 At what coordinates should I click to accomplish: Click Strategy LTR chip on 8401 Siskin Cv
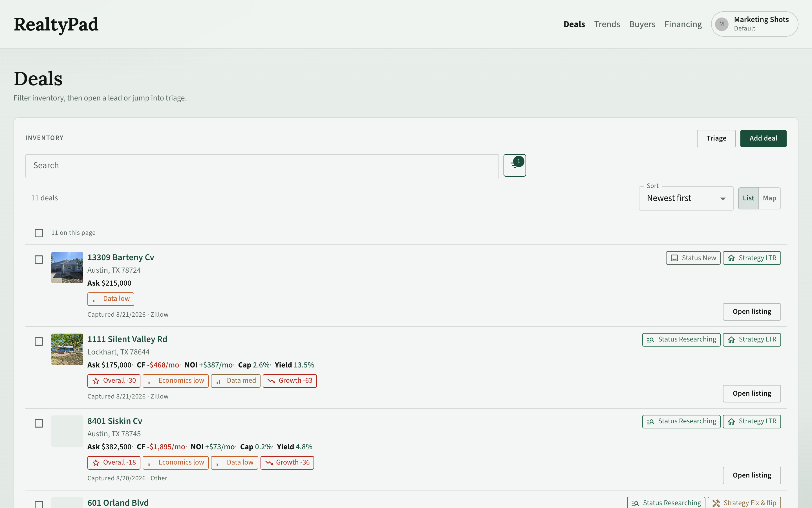tap(752, 422)
